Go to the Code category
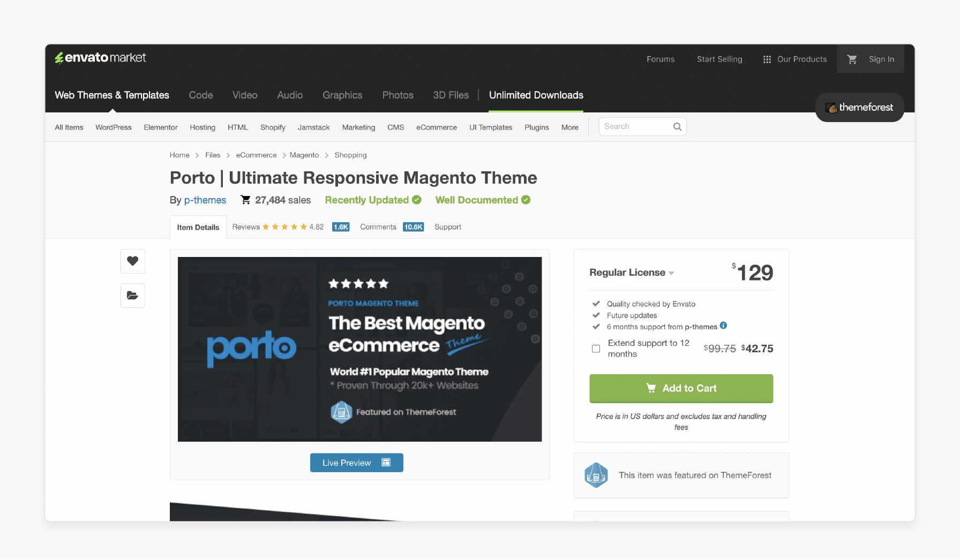960x560 pixels. (x=201, y=95)
